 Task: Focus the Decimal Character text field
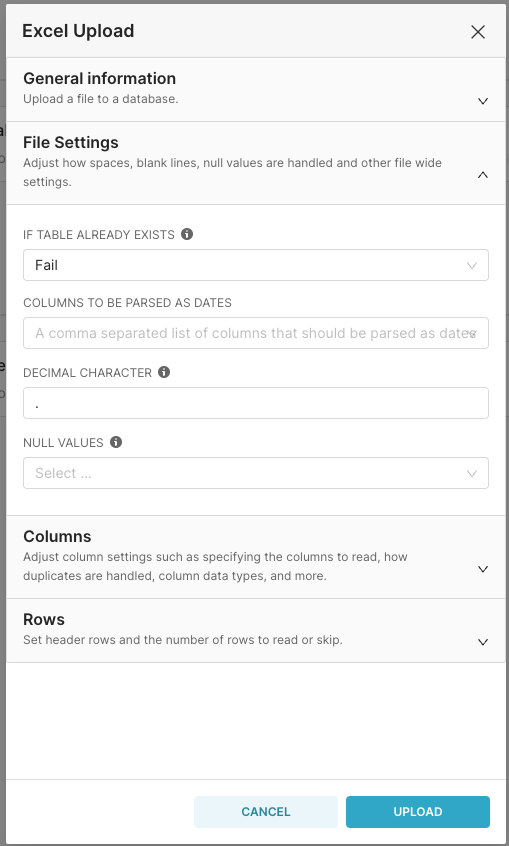256,403
